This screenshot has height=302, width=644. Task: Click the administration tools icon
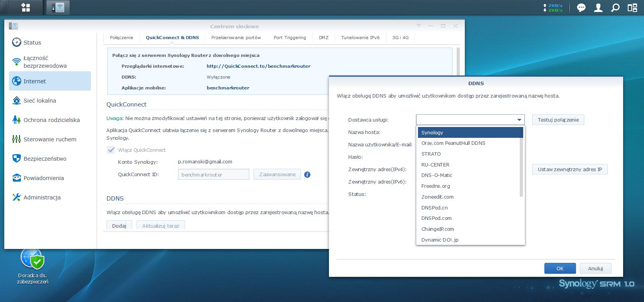pyautogui.click(x=17, y=197)
